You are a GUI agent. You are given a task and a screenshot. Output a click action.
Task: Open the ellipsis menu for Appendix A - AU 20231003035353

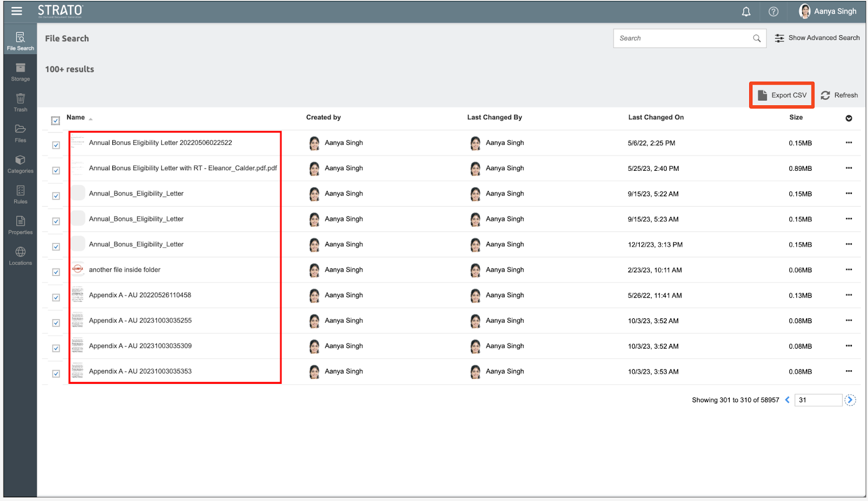[x=848, y=371]
